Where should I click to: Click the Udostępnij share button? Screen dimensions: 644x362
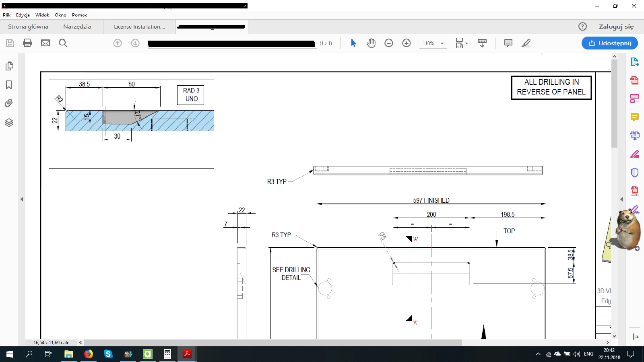(610, 43)
